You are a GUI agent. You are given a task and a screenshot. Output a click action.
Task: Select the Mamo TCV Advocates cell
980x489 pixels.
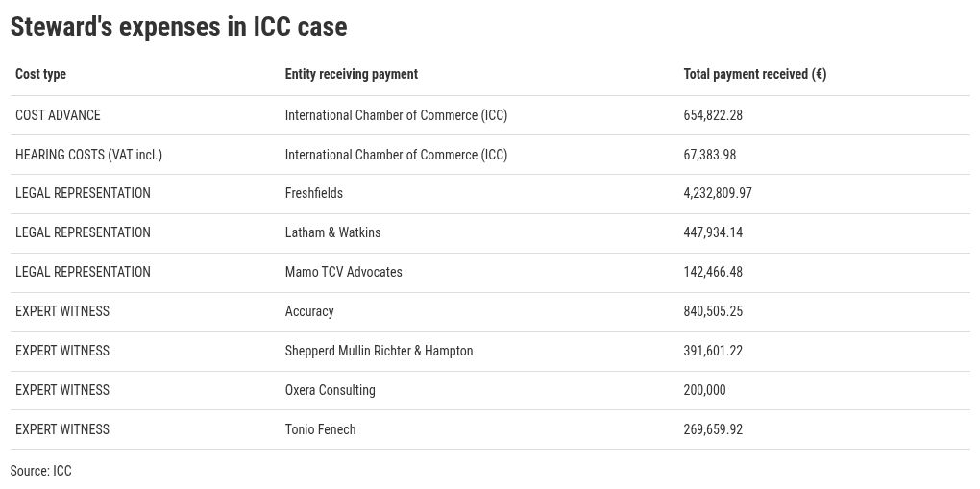(x=344, y=272)
